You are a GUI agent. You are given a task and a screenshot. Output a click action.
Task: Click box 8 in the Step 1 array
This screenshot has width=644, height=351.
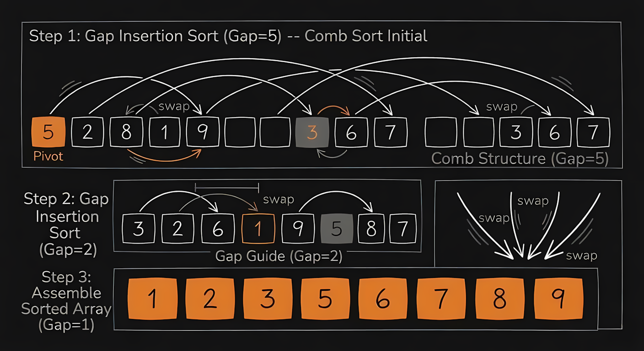pyautogui.click(x=126, y=133)
